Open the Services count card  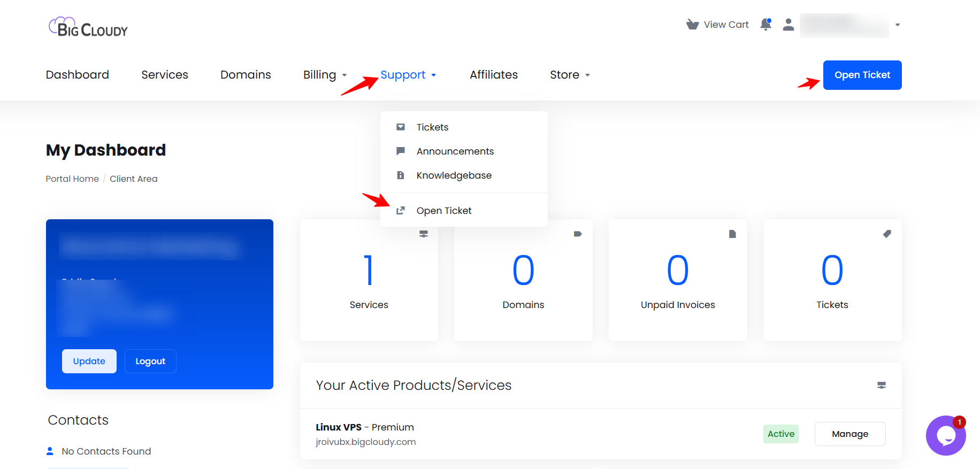pyautogui.click(x=369, y=280)
